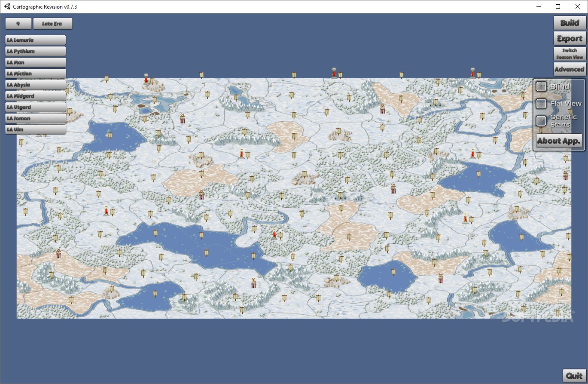Select the LA Pythium nation entry
This screenshot has height=384, width=588.
coord(35,51)
